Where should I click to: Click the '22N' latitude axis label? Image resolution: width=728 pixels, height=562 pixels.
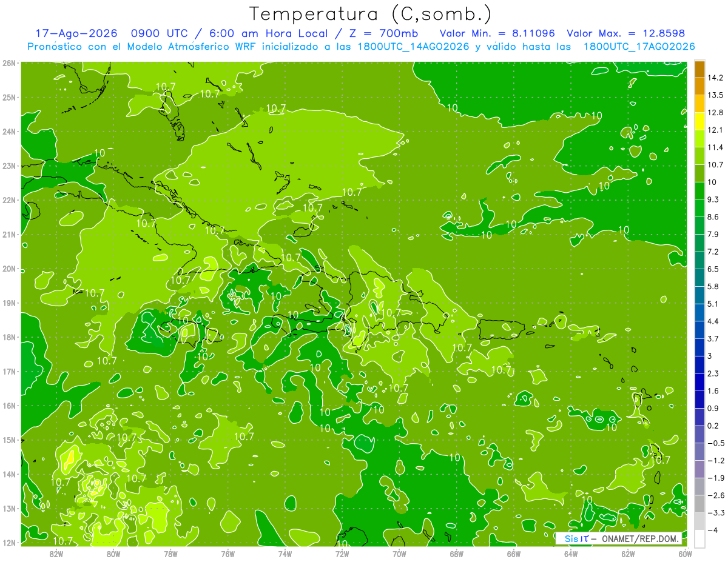click(x=9, y=200)
